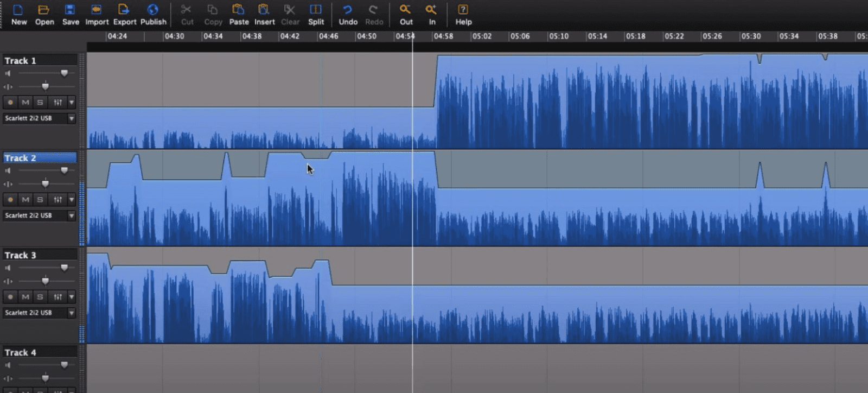The height and width of the screenshot is (393, 868).
Task: Click Track 4 volume slider
Action: click(x=64, y=365)
